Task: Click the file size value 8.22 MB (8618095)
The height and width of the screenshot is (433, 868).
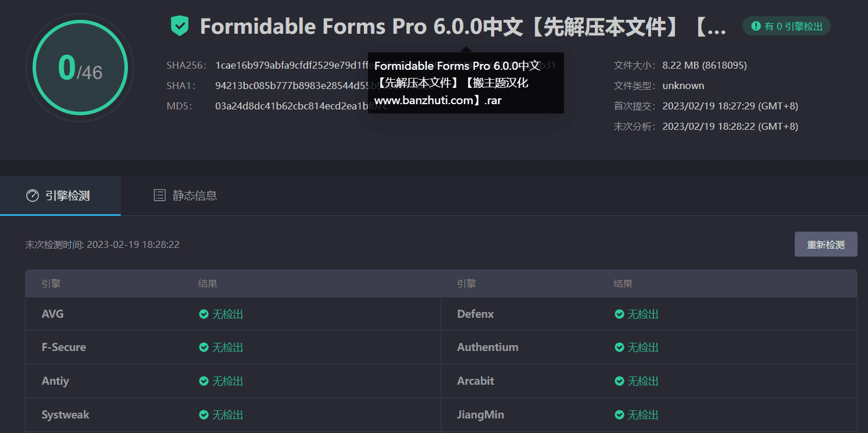Action: tap(705, 65)
